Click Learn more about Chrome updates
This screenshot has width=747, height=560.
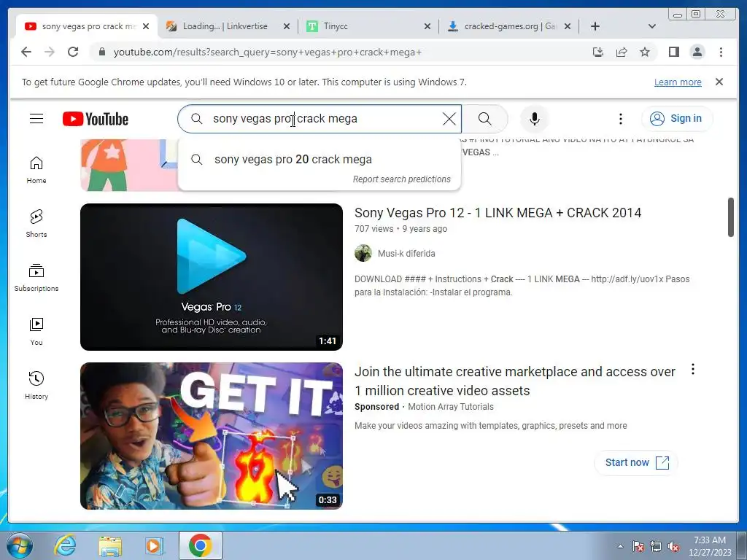point(678,82)
